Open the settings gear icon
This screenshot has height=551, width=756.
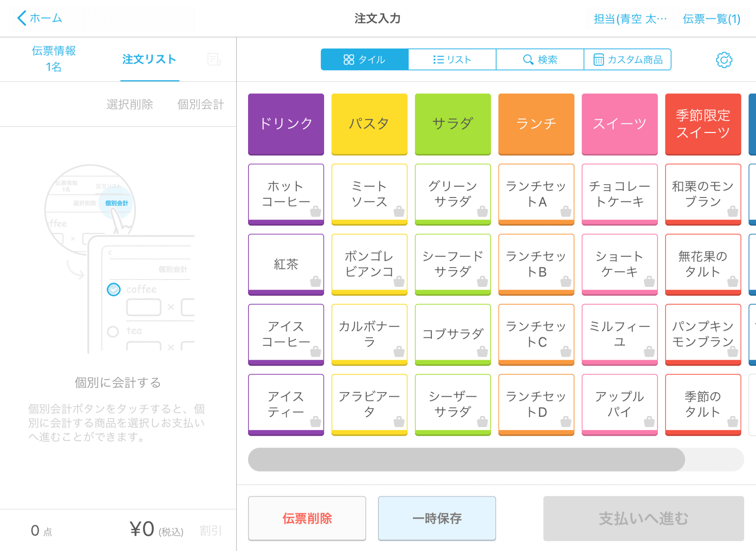724,60
